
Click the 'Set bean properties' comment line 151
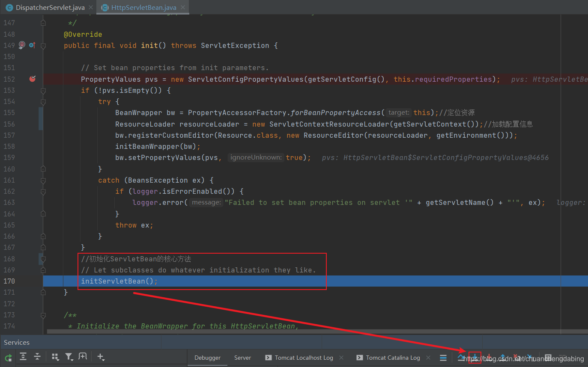(175, 68)
